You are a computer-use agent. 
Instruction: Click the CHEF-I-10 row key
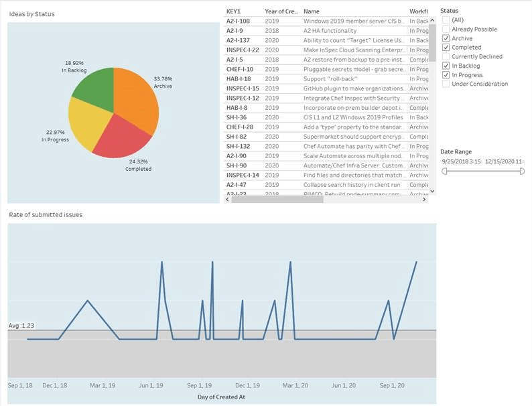click(239, 69)
